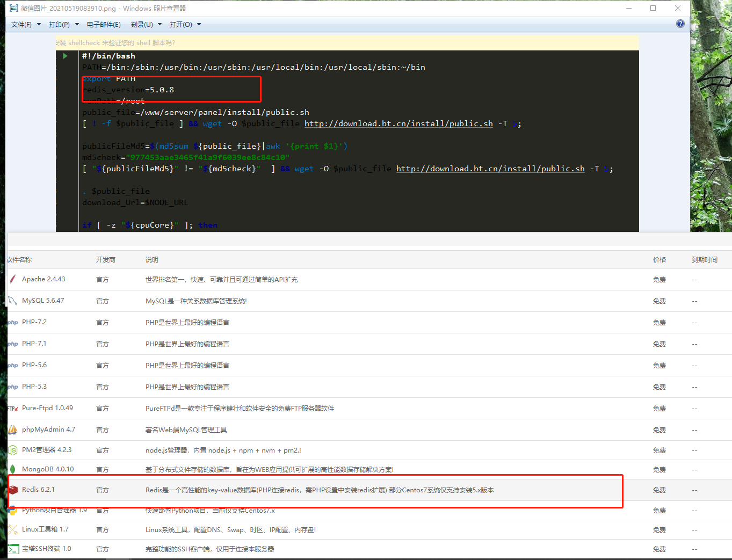The image size is (732, 560).
Task: Click the php icon beside PHP-5.3
Action: 13,387
